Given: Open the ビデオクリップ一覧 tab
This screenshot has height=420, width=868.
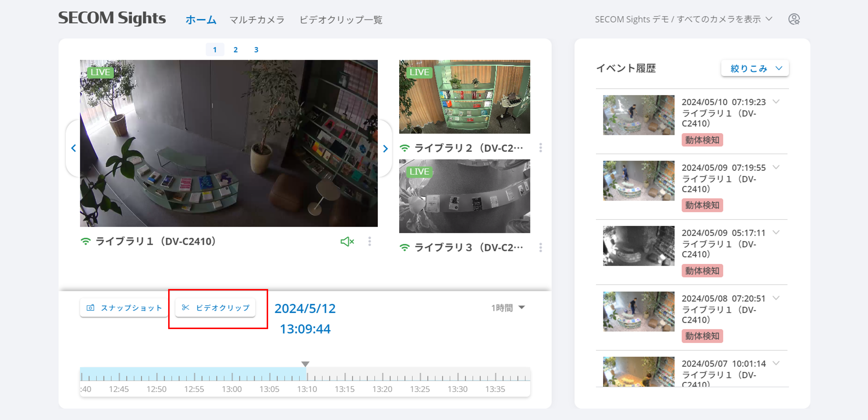Looking at the screenshot, I should coord(341,20).
